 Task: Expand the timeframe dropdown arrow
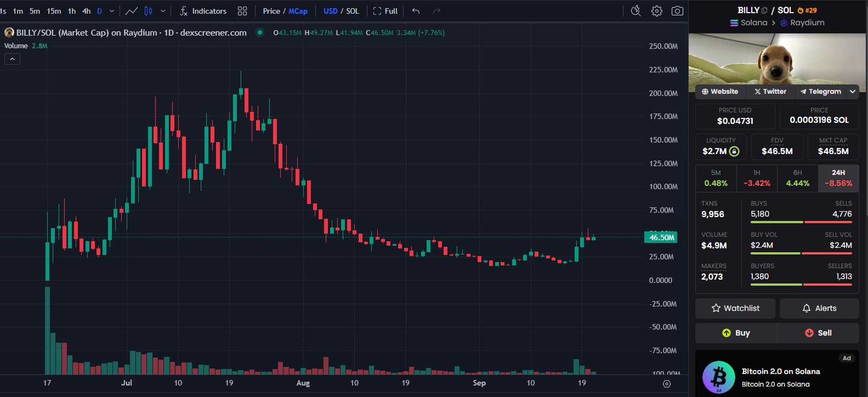[x=112, y=11]
